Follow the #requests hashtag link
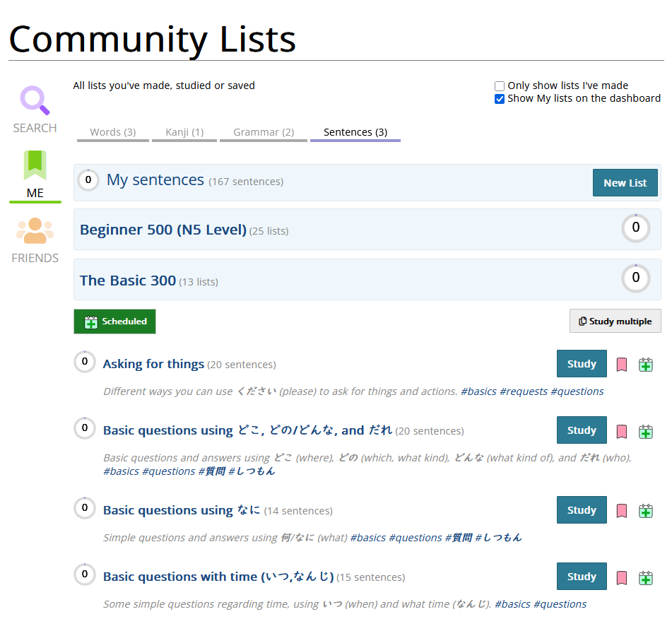The width and height of the screenshot is (672, 619). point(523,391)
